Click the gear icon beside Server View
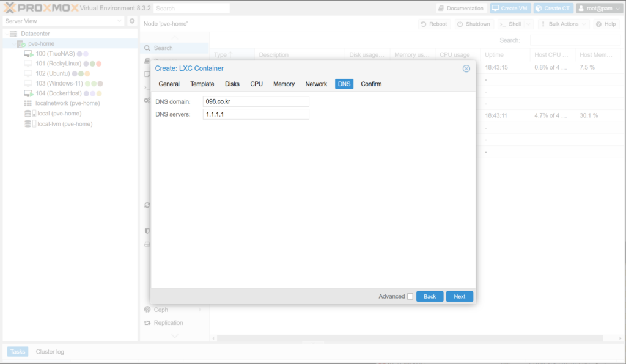Image resolution: width=626 pixels, height=364 pixels. click(131, 21)
